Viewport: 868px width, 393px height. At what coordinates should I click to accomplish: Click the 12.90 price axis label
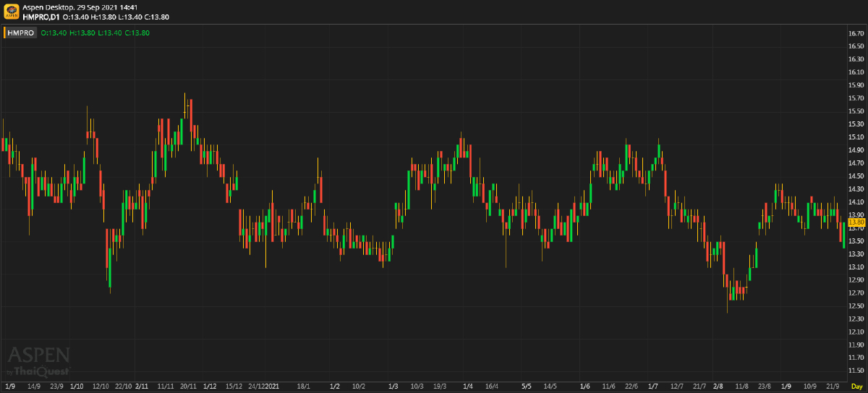856,280
